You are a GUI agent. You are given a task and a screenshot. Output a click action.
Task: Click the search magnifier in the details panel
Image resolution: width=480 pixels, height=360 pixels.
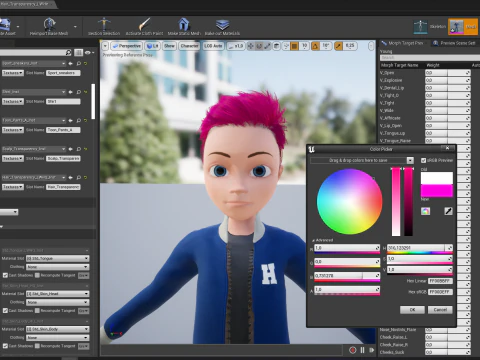(x=68, y=52)
